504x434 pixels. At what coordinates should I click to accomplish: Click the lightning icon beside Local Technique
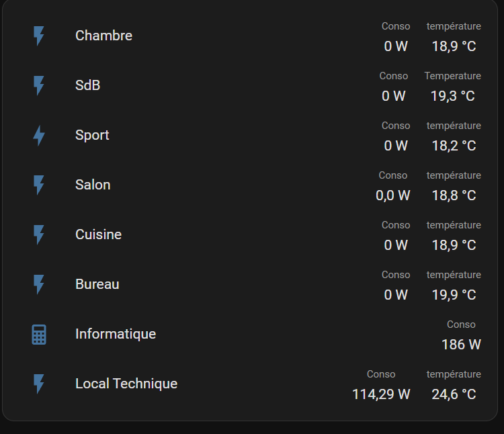click(39, 384)
